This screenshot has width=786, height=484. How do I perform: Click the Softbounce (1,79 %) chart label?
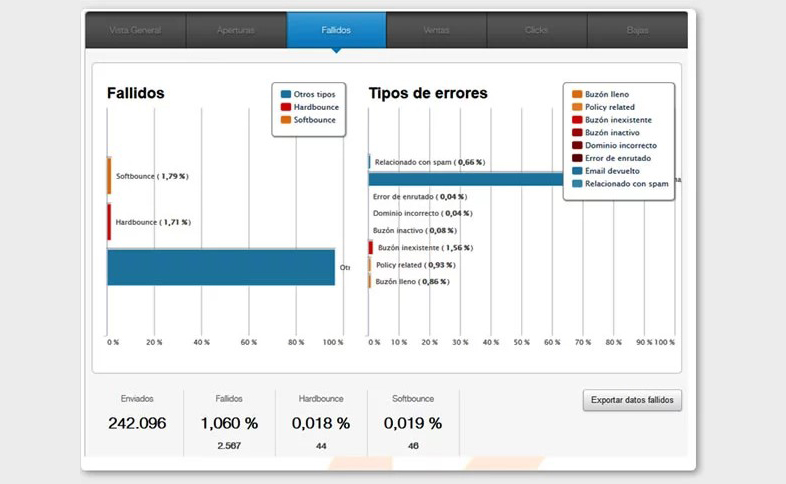(152, 176)
